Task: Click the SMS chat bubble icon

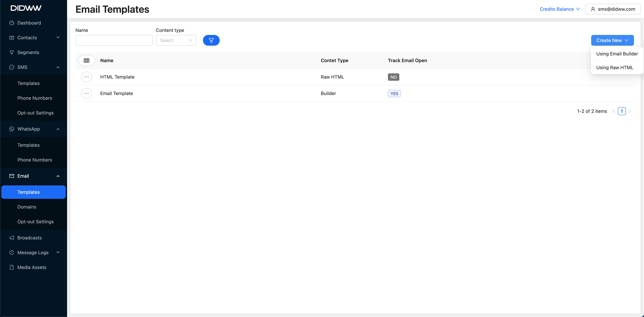Action: pos(12,67)
